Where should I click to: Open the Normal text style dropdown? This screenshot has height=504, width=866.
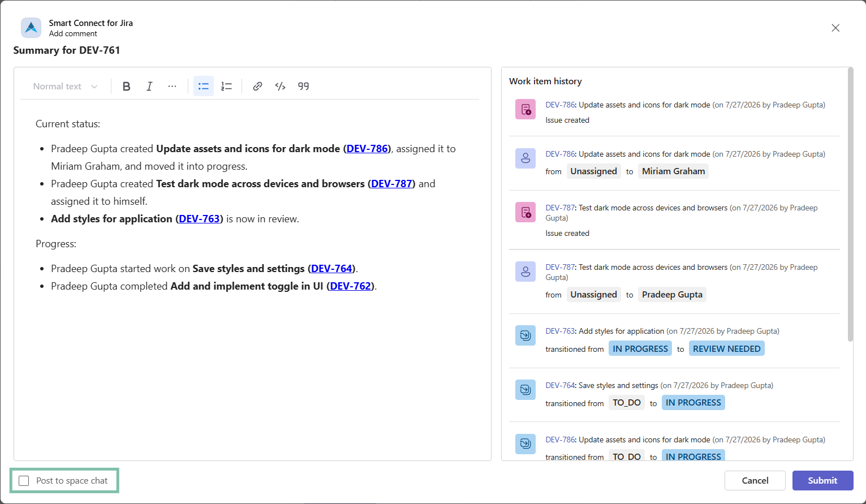[x=65, y=86]
